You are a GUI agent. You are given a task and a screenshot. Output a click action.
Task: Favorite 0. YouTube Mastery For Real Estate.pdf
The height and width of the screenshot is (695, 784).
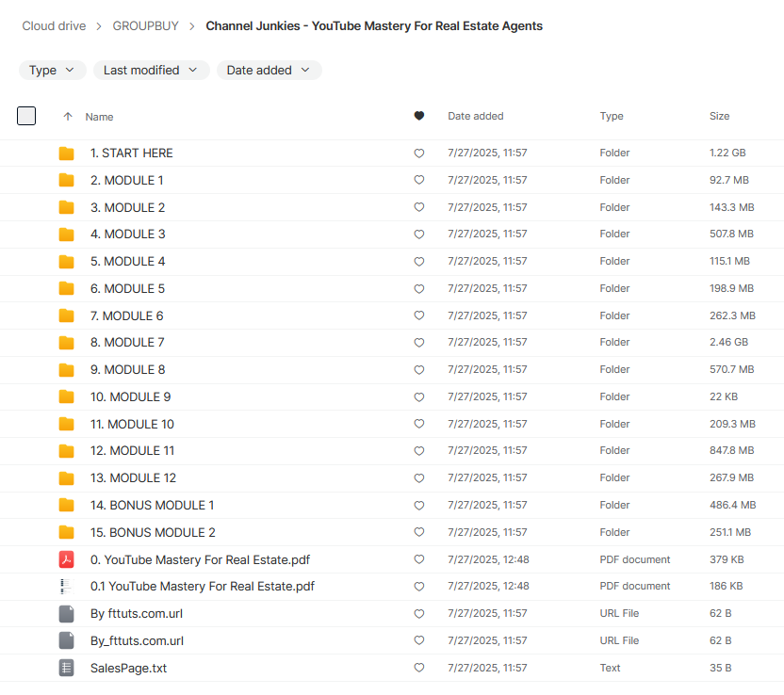(x=419, y=559)
